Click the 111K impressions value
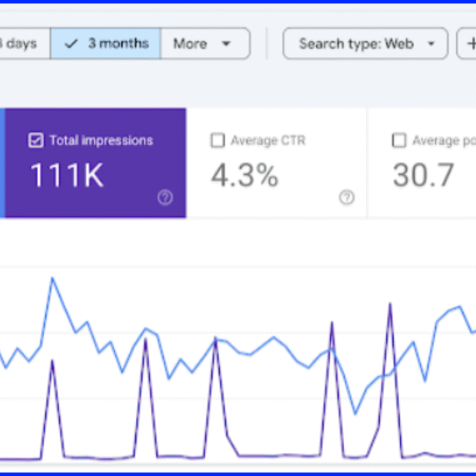Image resolution: width=476 pixels, height=476 pixels. click(x=67, y=175)
